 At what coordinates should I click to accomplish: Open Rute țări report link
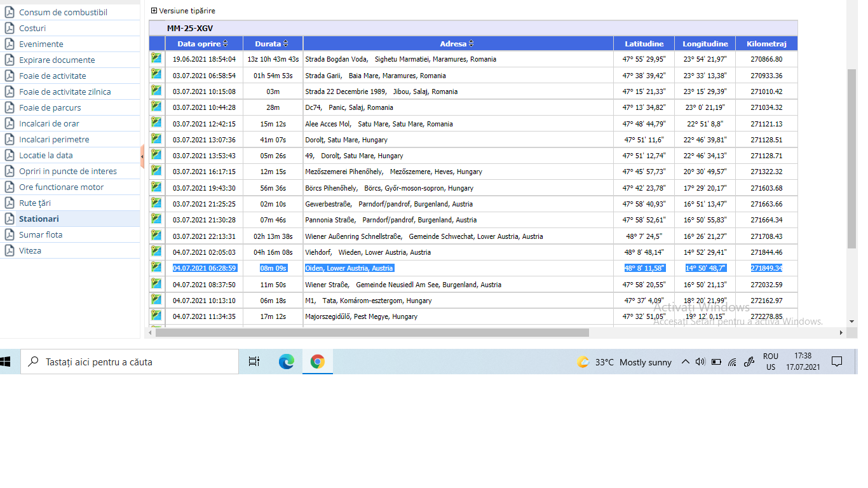35,203
